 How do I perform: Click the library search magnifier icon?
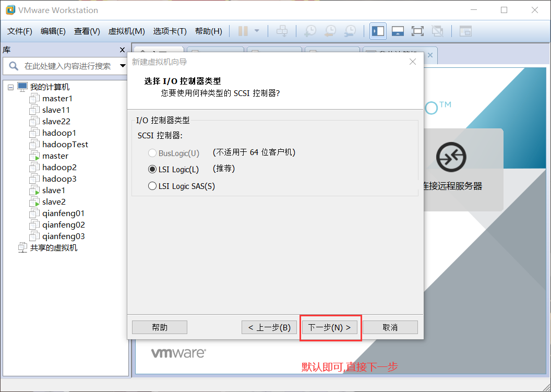14,66
